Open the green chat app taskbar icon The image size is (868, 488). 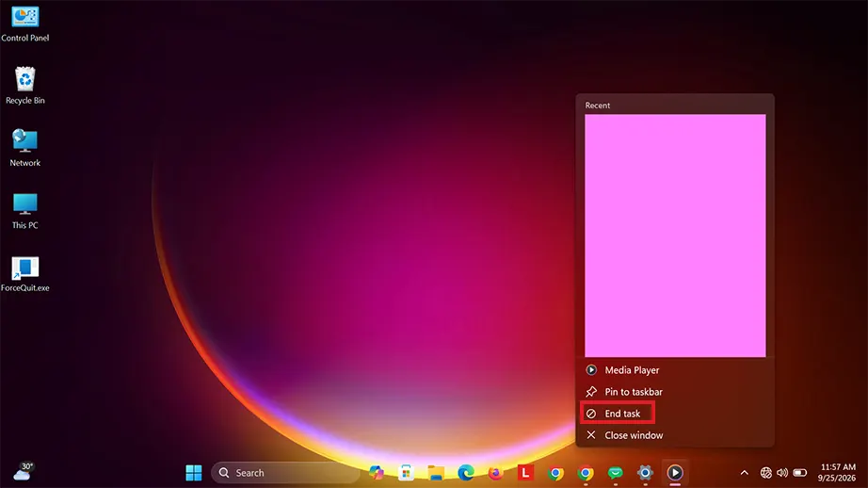coord(616,473)
